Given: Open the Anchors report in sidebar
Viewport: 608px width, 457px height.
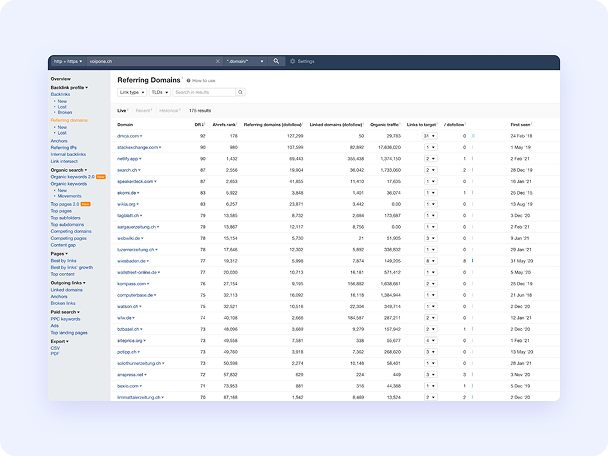Looking at the screenshot, I should [x=59, y=140].
